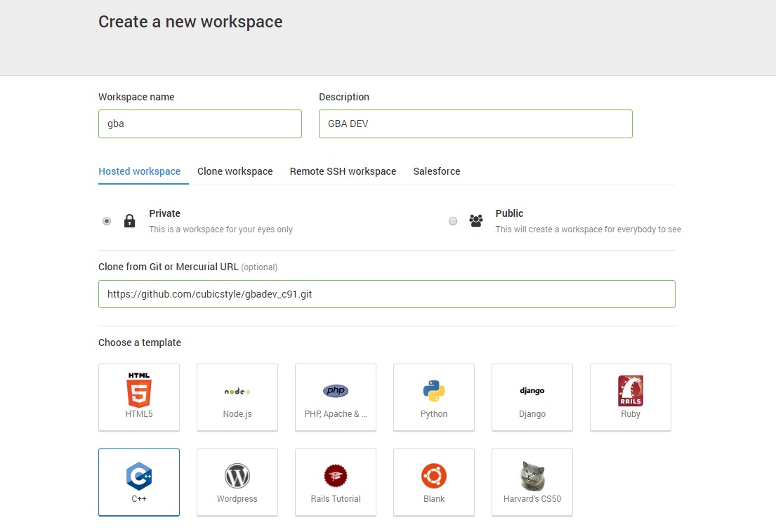Click the 'Workspace name' label
Viewport: 776px width, 532px height.
(x=137, y=97)
